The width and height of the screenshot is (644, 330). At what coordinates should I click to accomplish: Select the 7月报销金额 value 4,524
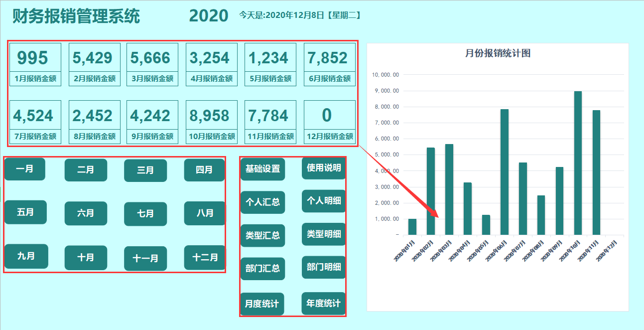click(x=33, y=116)
